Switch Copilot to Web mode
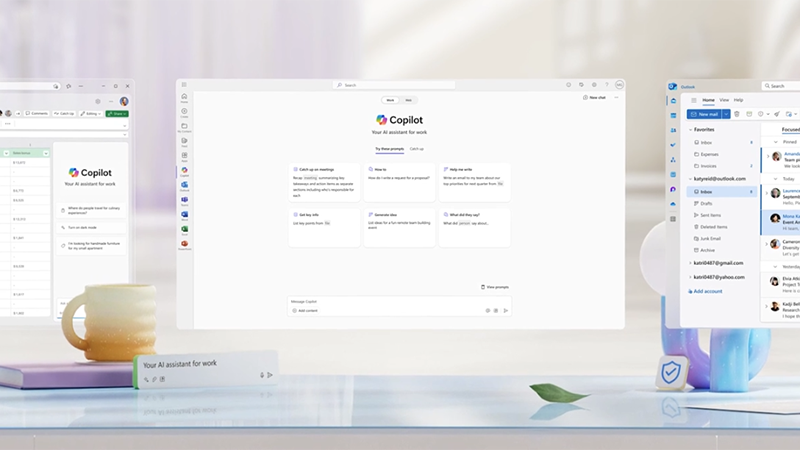800x450 pixels. click(x=409, y=100)
